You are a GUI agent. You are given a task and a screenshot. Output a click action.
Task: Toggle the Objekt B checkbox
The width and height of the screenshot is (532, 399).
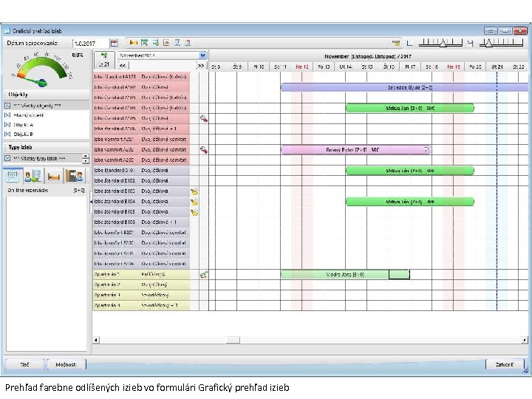point(7,134)
